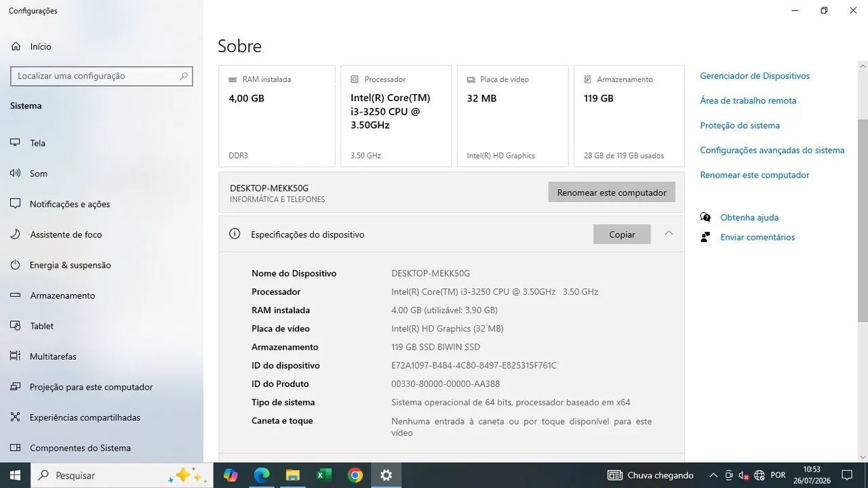
Task: Click the Armazenamento card showing 119 GB
Action: pyautogui.click(x=629, y=116)
